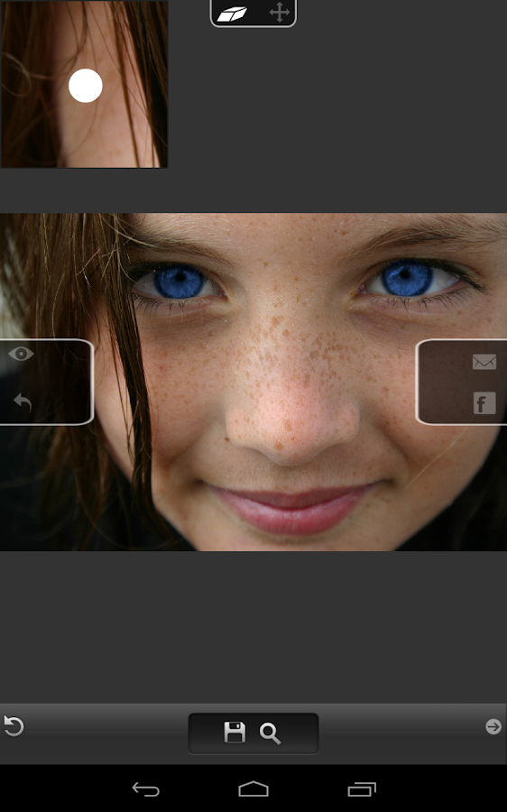Tap the white brush dot in the preview

coord(86,86)
